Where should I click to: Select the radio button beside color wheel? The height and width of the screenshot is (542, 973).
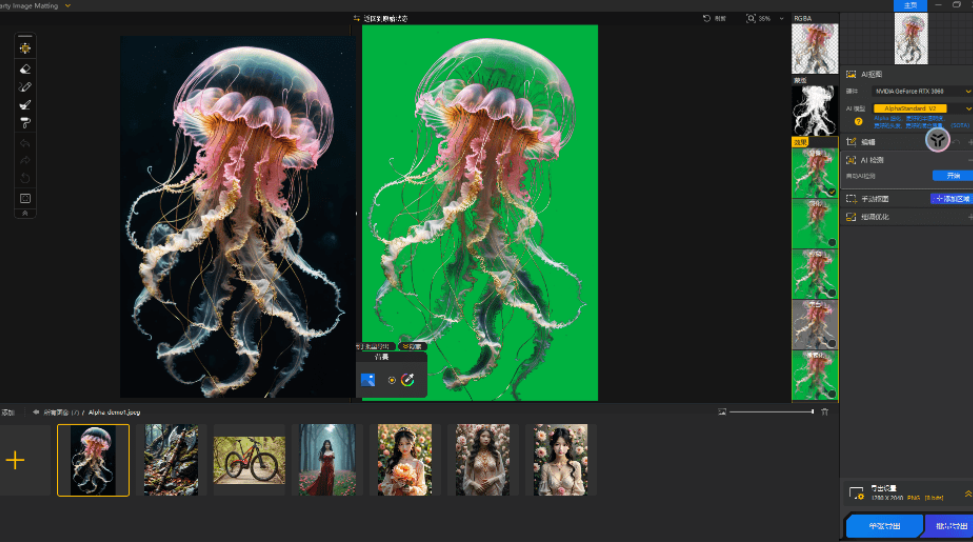(x=392, y=380)
